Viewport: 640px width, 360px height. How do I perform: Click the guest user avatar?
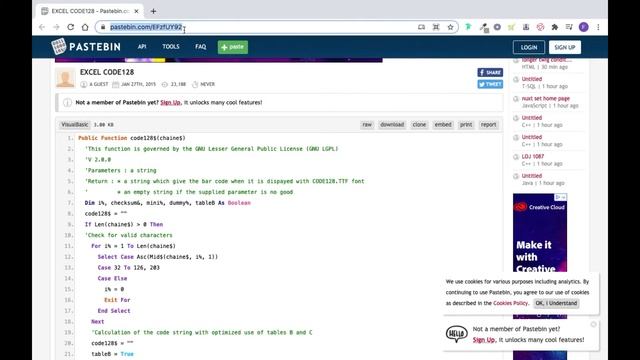[65, 78]
